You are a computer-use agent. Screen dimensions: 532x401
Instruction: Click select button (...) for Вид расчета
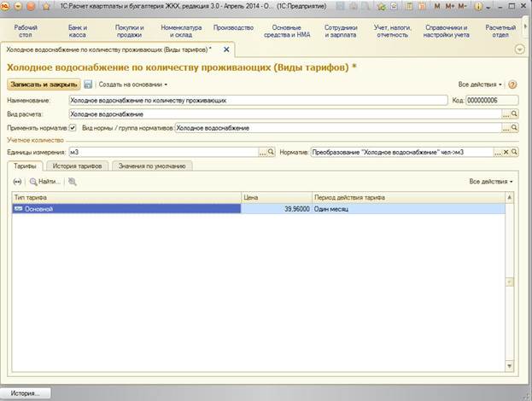[x=506, y=114]
